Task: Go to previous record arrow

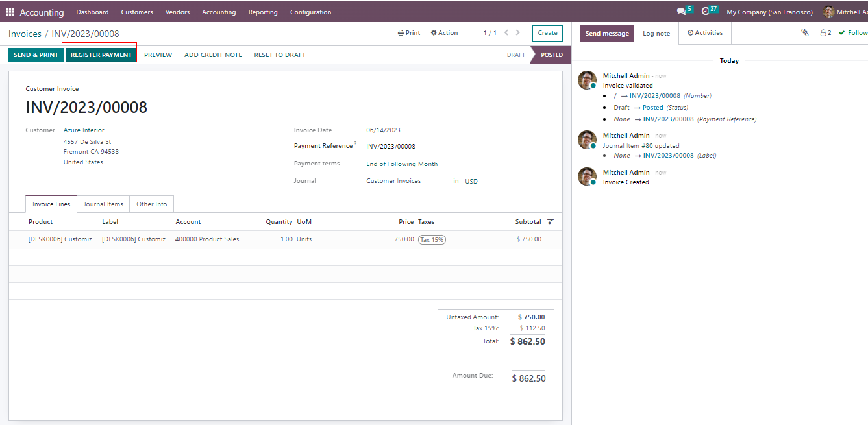Action: tap(506, 32)
